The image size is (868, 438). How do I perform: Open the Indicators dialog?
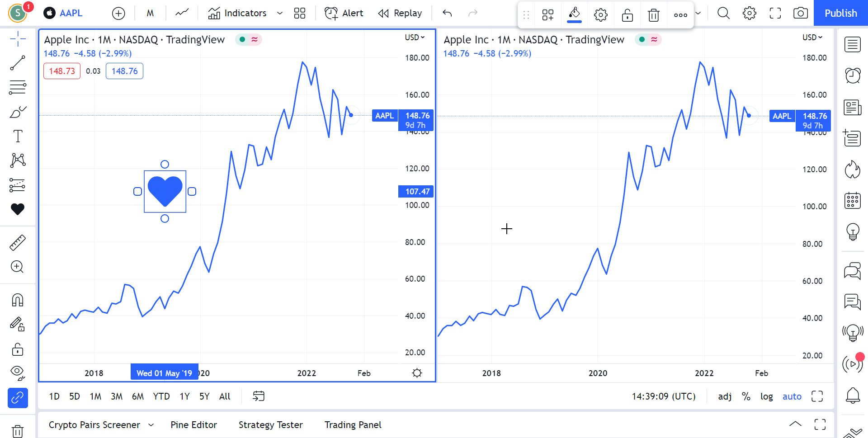tap(237, 13)
